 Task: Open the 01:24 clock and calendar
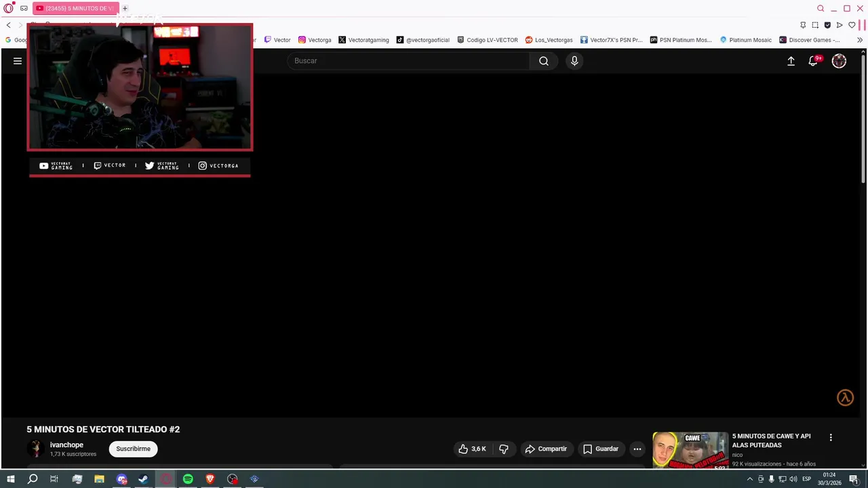[x=829, y=479]
